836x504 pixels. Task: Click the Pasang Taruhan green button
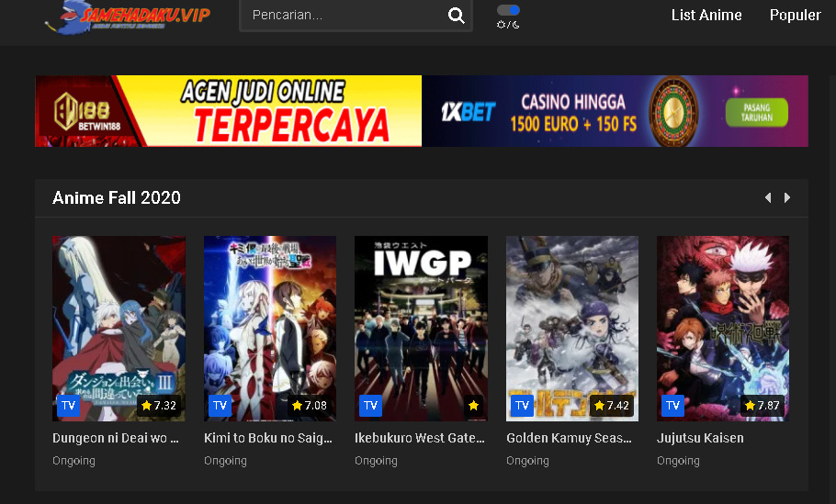coord(757,112)
